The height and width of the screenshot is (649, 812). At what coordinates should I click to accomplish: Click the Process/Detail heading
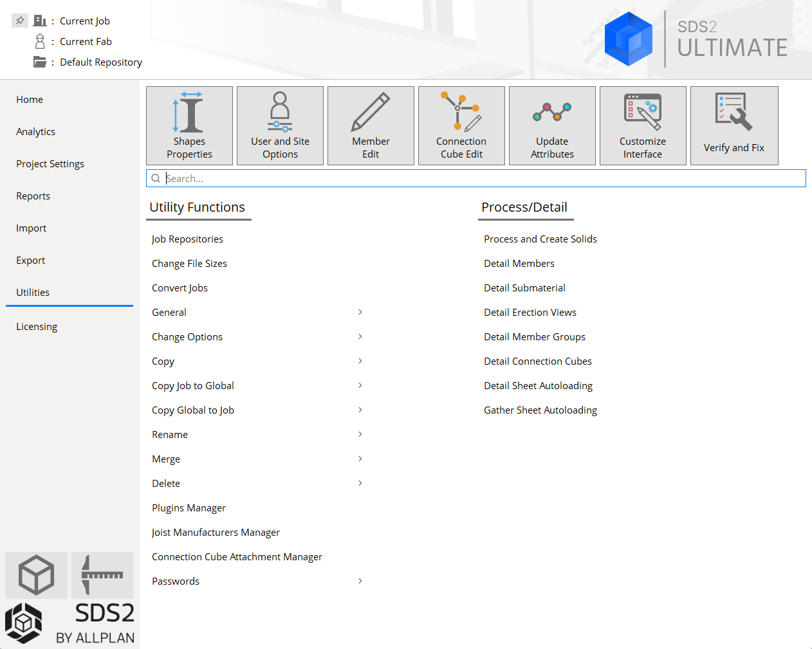click(x=524, y=207)
